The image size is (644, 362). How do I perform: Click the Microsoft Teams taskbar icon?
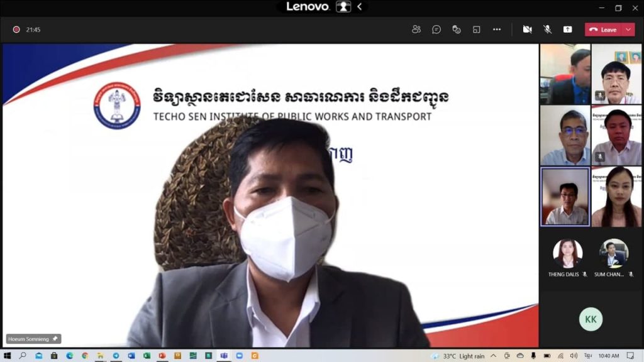pos(224,356)
